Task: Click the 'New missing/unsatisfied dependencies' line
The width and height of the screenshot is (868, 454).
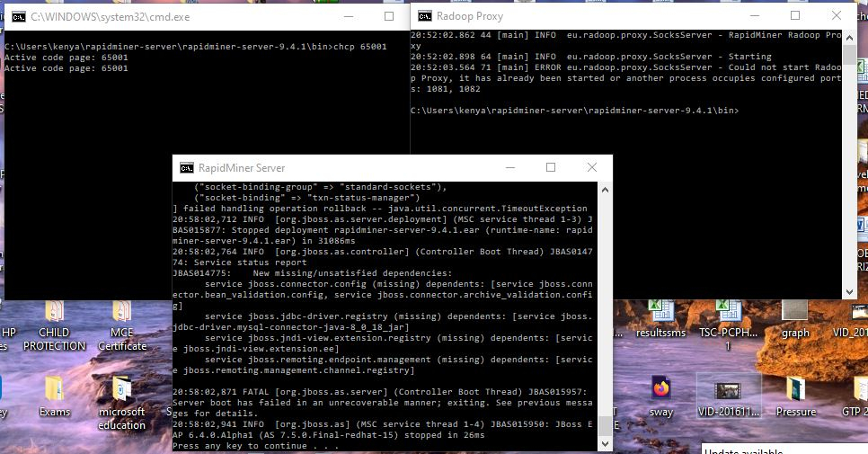Action: [x=312, y=273]
